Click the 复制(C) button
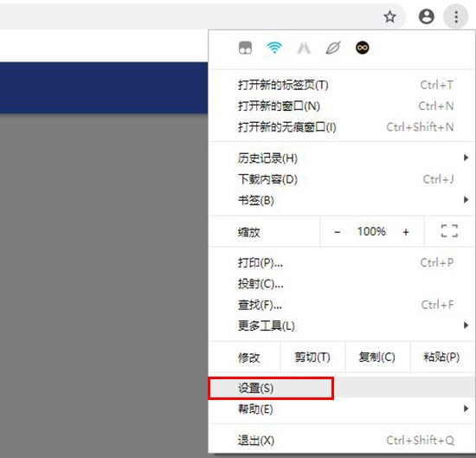 377,357
